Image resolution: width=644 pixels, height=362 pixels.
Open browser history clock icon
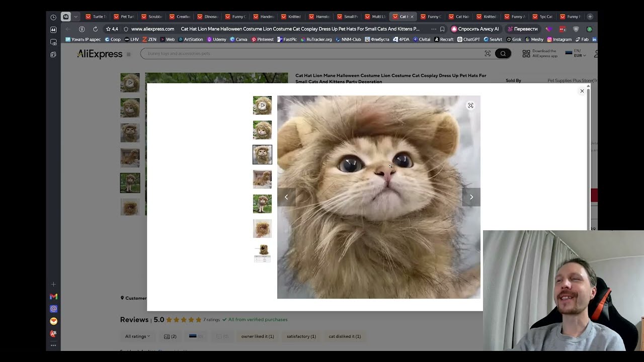53,17
